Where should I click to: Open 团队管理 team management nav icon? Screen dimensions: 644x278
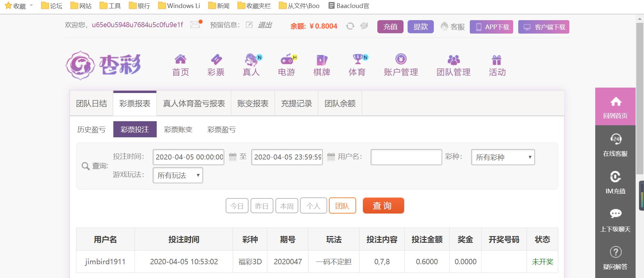click(x=454, y=60)
